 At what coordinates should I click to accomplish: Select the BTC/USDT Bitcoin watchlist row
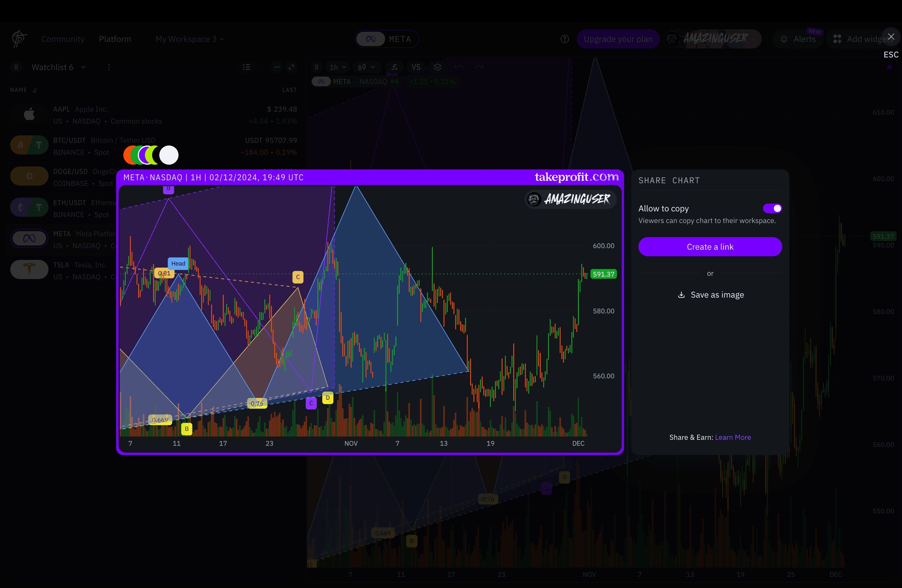point(154,146)
